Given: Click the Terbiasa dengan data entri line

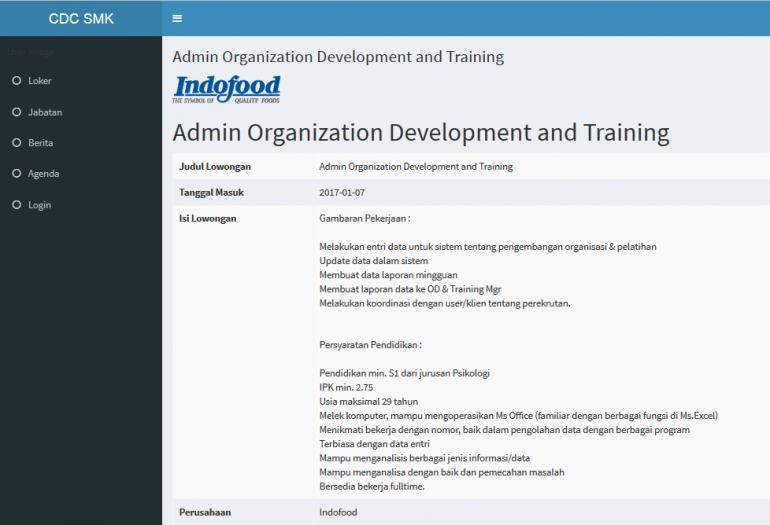Looking at the screenshot, I should coord(374,444).
